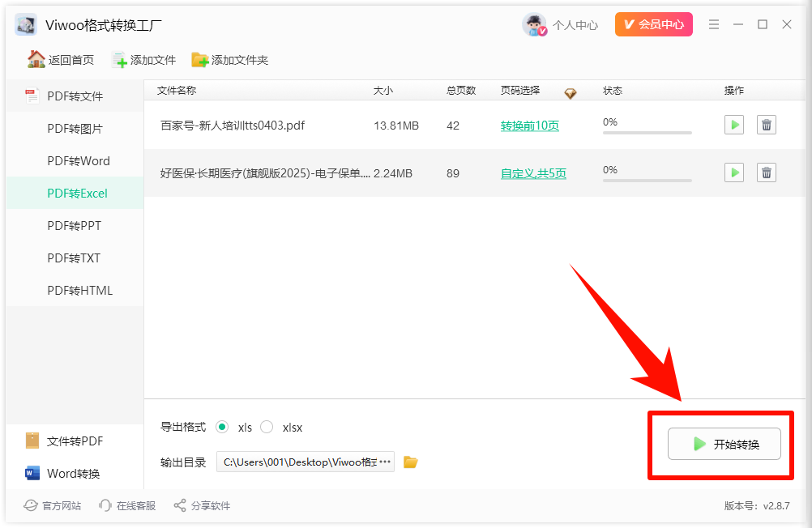Maximize the Viwoo window
The height and width of the screenshot is (528, 812).
pyautogui.click(x=763, y=24)
